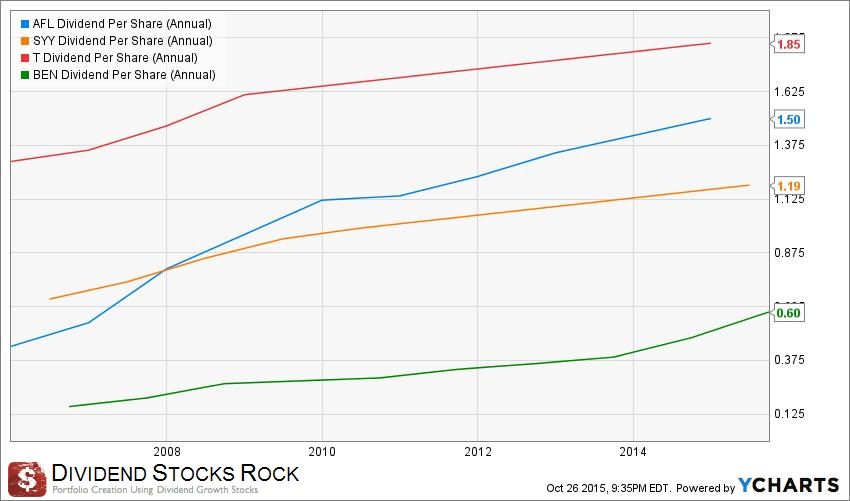Click the orange 1.19 end value tag

click(788, 186)
